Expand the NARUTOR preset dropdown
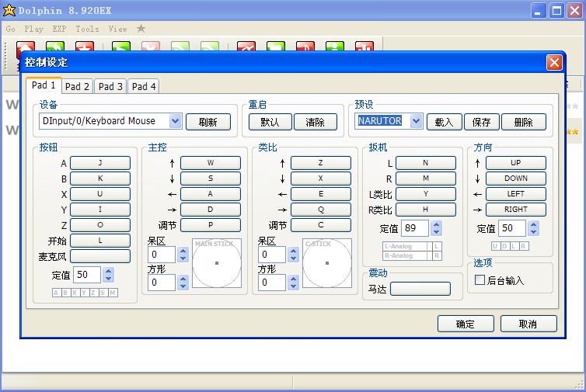This screenshot has width=586, height=392. click(x=415, y=121)
